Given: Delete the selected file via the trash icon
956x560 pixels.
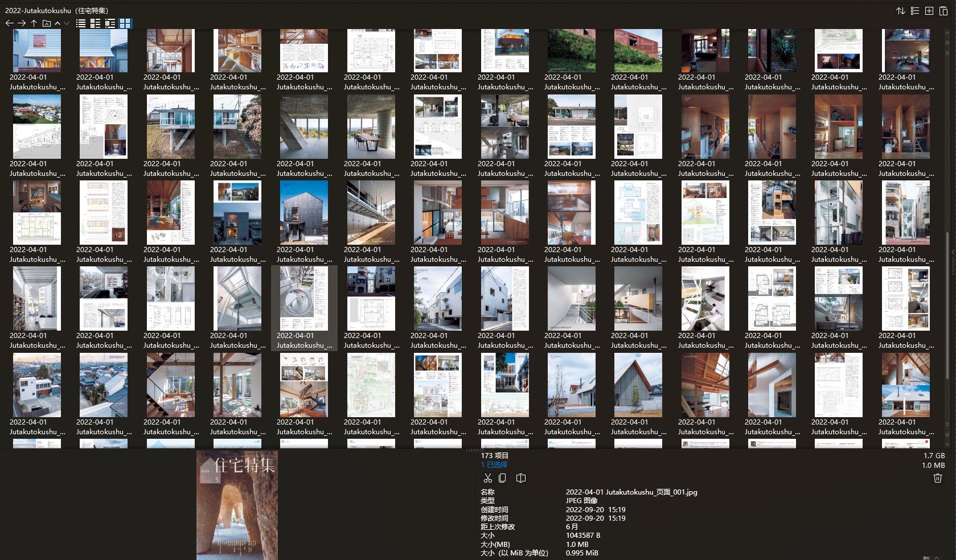Looking at the screenshot, I should pyautogui.click(x=938, y=478).
